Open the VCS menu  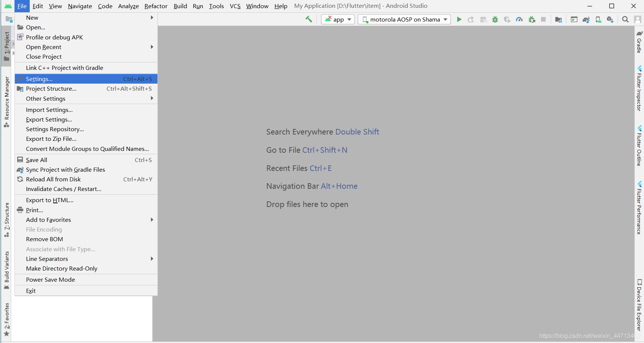pyautogui.click(x=235, y=6)
